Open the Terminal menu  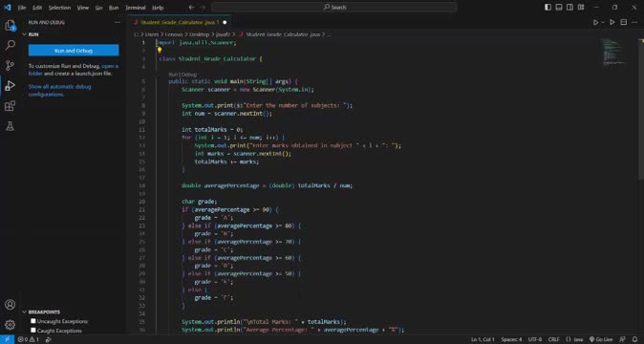136,8
